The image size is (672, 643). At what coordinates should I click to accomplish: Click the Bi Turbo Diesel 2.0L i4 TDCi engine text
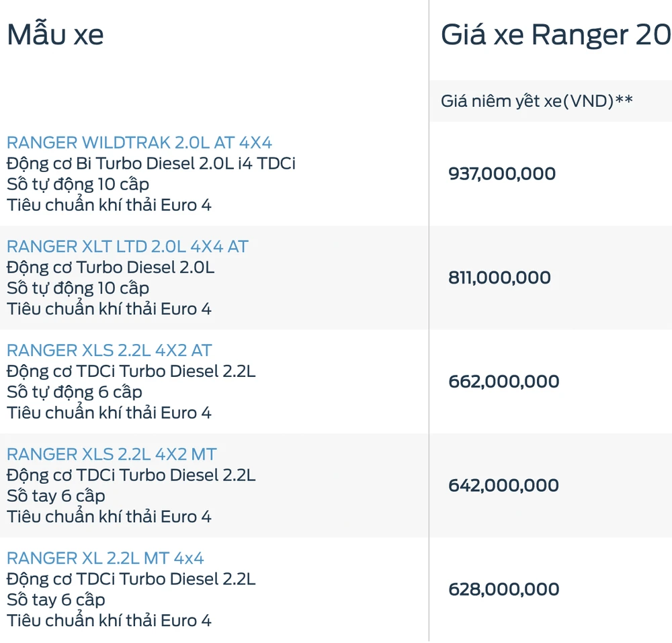point(151,163)
